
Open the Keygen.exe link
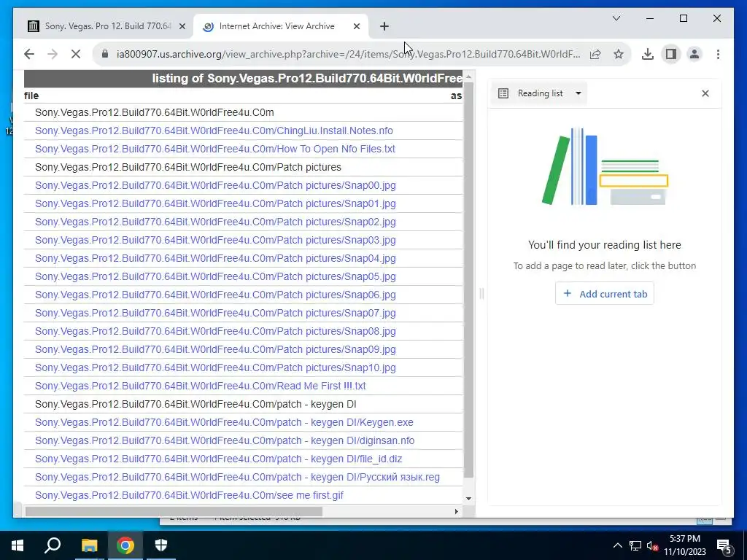tap(224, 422)
